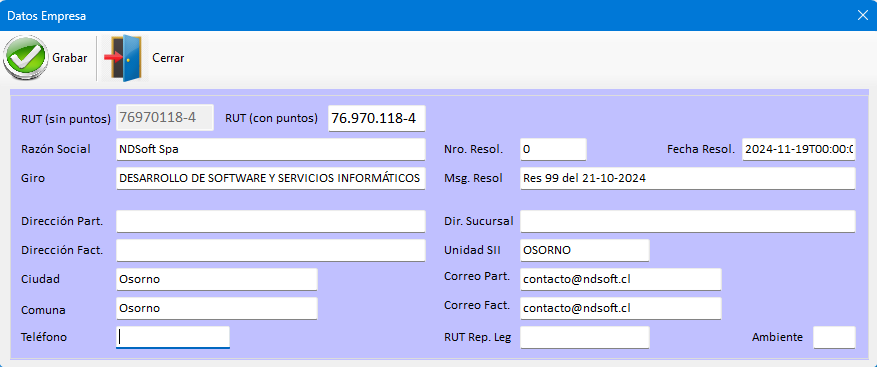Click the Dirección Fact. empty field
Viewport: 877px width, 367px height.
coord(271,250)
